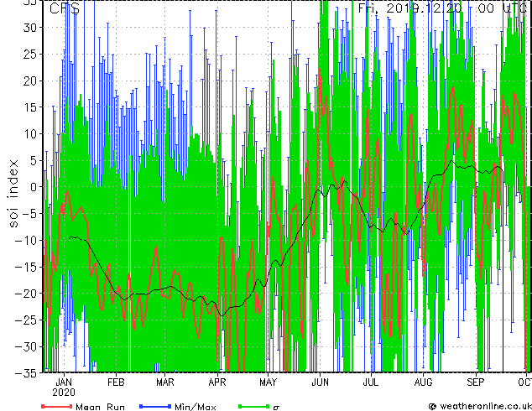This screenshot has height=411, width=532.
Task: Click the AUG month label
Action: coord(423,382)
